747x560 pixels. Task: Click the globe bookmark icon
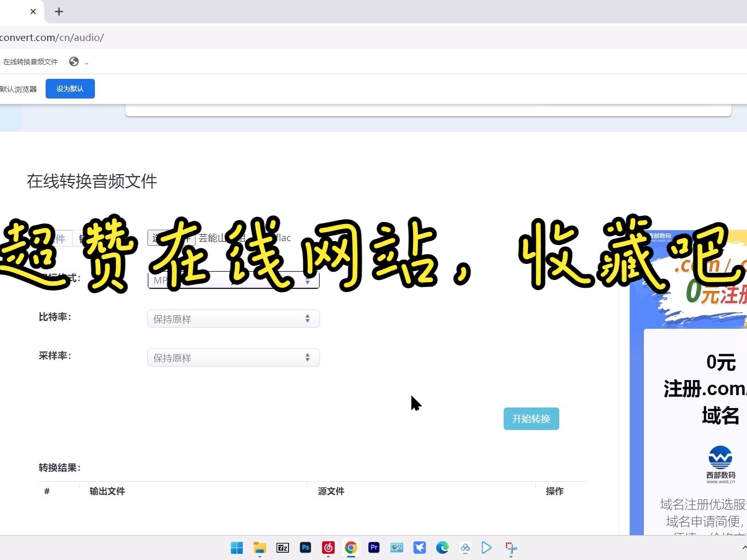(74, 62)
